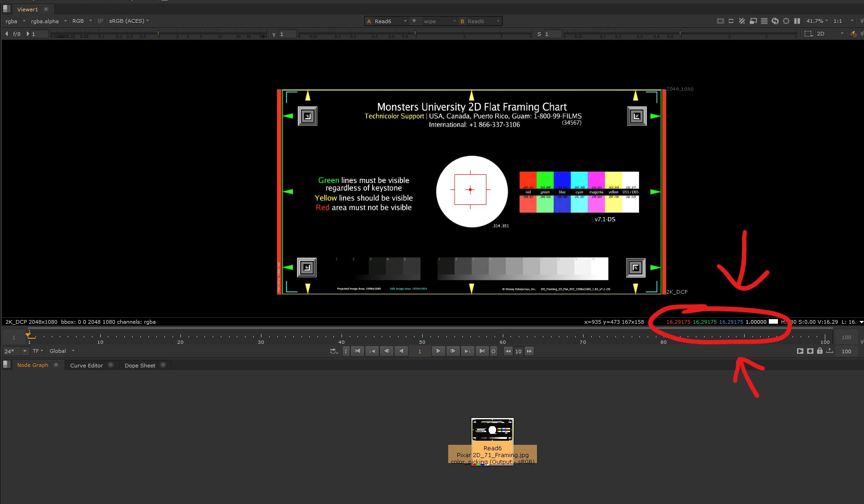Toggle the IP input process button

click(x=101, y=21)
